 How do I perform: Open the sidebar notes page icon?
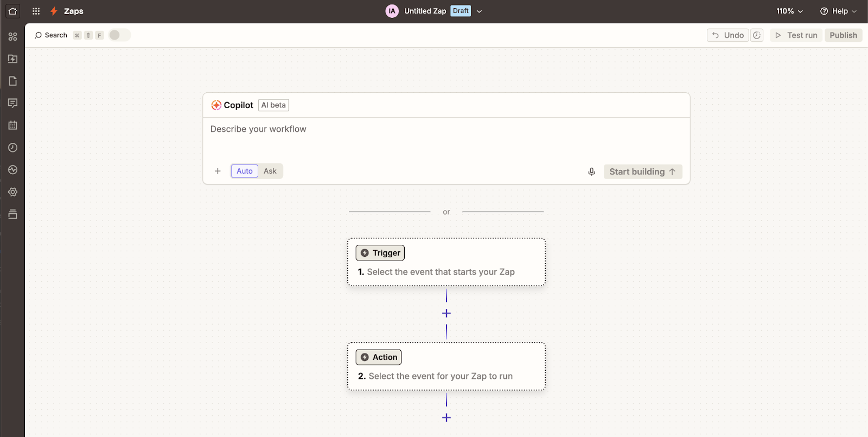pos(12,81)
